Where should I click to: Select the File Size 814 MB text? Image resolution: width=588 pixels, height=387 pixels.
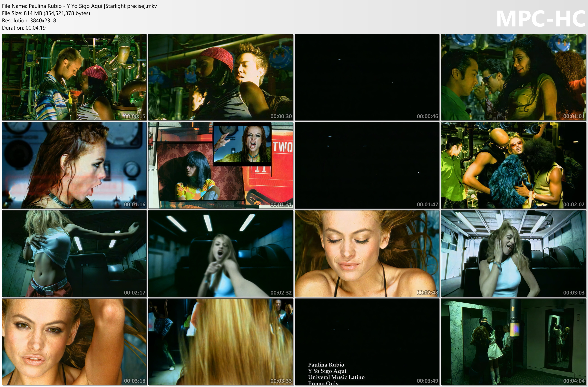46,13
